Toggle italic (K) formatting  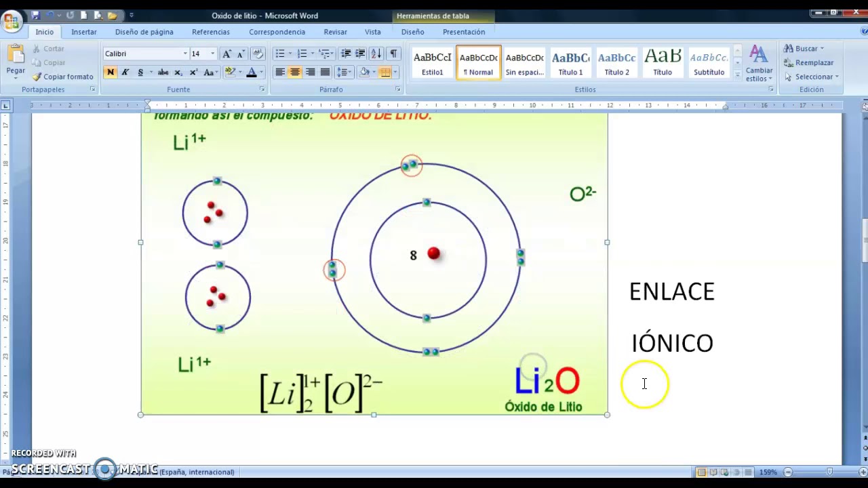(x=125, y=73)
